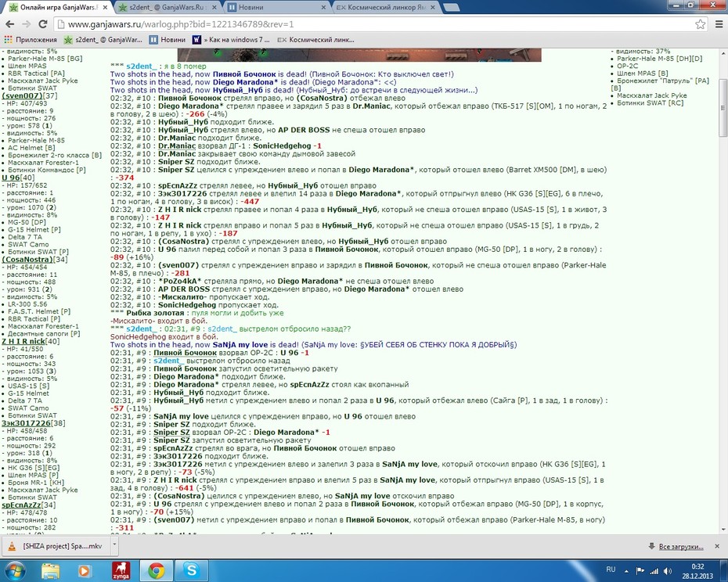Open the Zynga taskbar icon
This screenshot has height=582, width=728.
coord(121,571)
